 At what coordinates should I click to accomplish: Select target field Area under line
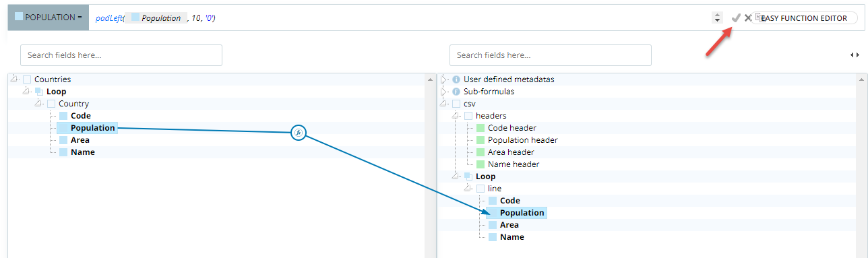509,225
